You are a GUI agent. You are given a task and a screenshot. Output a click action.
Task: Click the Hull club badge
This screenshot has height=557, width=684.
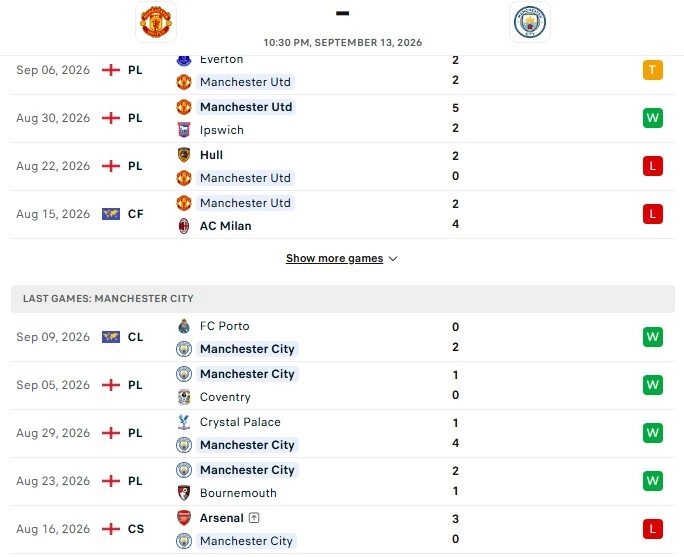coord(184,155)
